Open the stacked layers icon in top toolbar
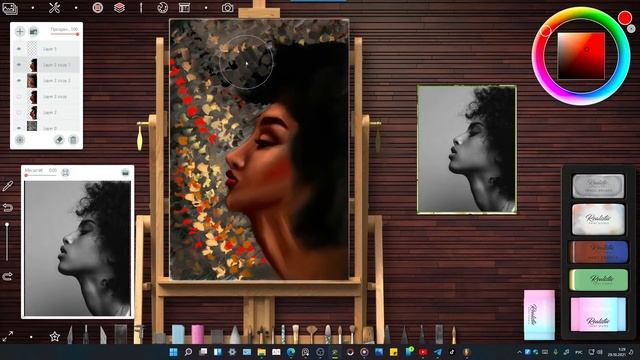 click(119, 7)
